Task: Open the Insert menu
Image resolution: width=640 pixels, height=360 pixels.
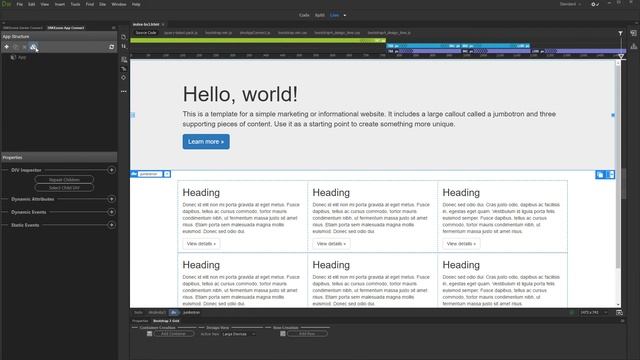Action: 60,4
